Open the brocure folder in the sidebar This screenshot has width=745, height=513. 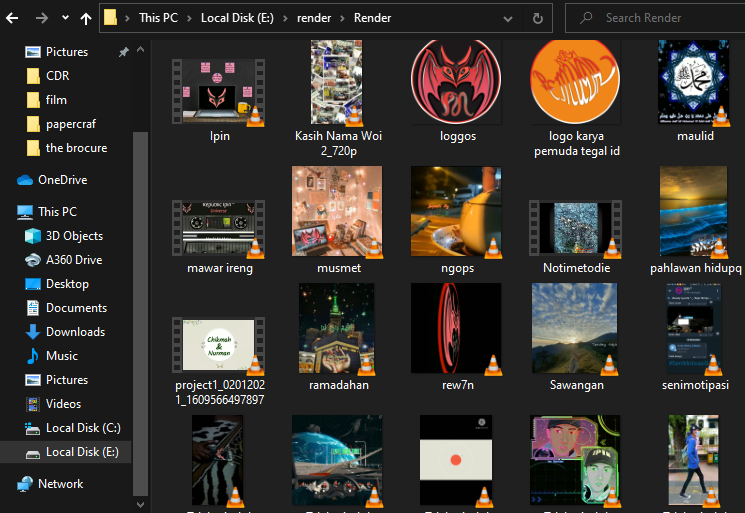point(67,148)
